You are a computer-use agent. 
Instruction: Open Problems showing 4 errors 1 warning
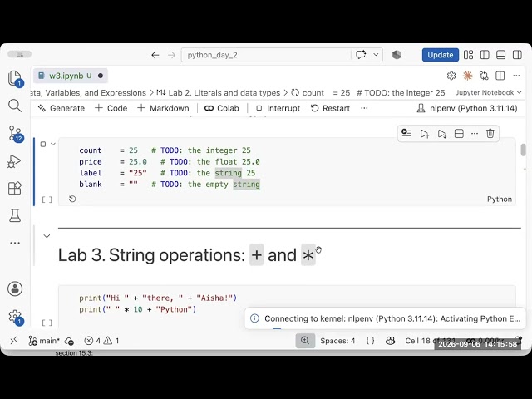pyautogui.click(x=101, y=341)
